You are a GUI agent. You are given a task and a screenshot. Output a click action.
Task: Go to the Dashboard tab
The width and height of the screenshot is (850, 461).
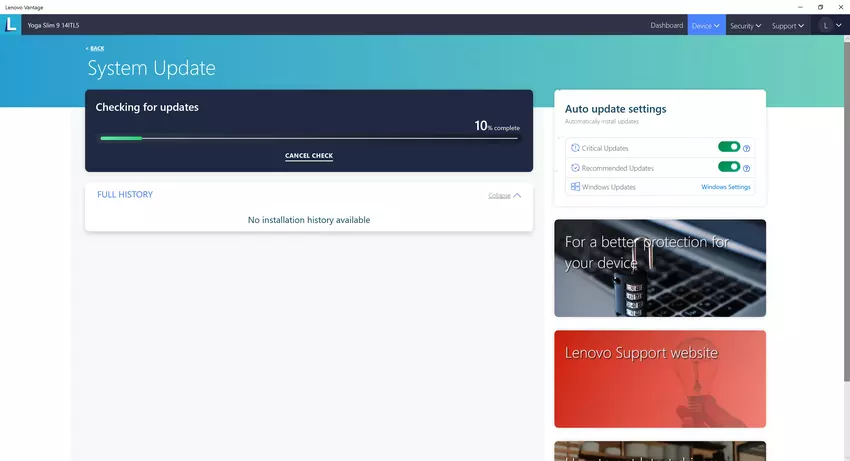coord(666,25)
